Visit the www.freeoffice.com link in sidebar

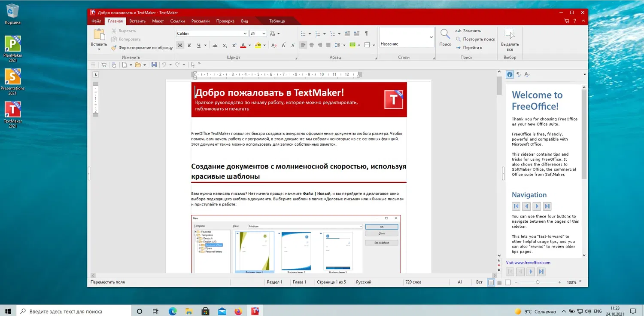click(x=528, y=262)
